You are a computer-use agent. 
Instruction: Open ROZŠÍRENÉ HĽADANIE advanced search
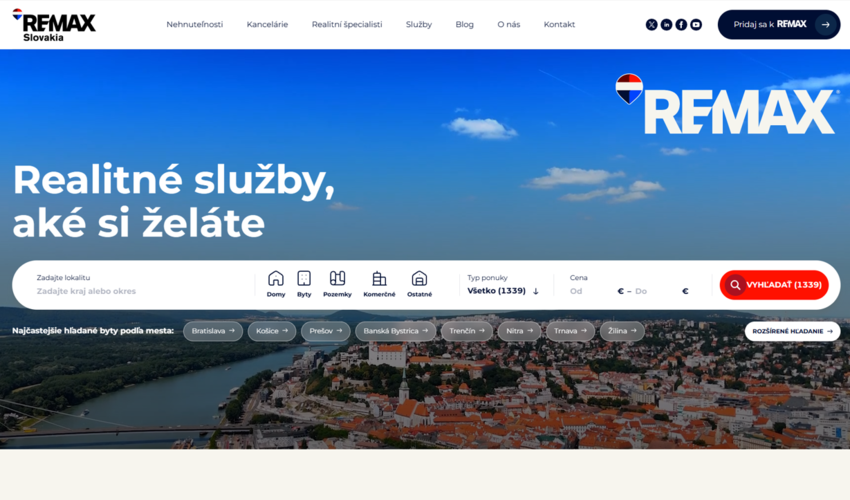[x=792, y=331]
